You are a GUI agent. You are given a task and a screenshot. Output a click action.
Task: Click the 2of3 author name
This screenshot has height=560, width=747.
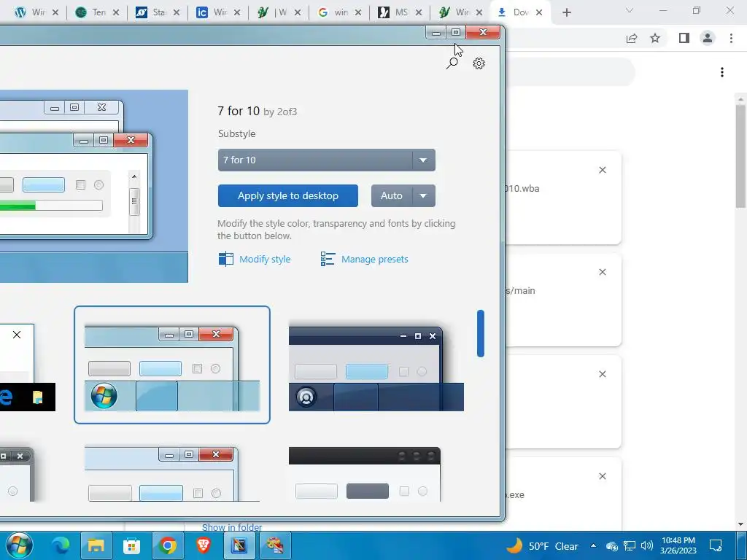pyautogui.click(x=287, y=112)
